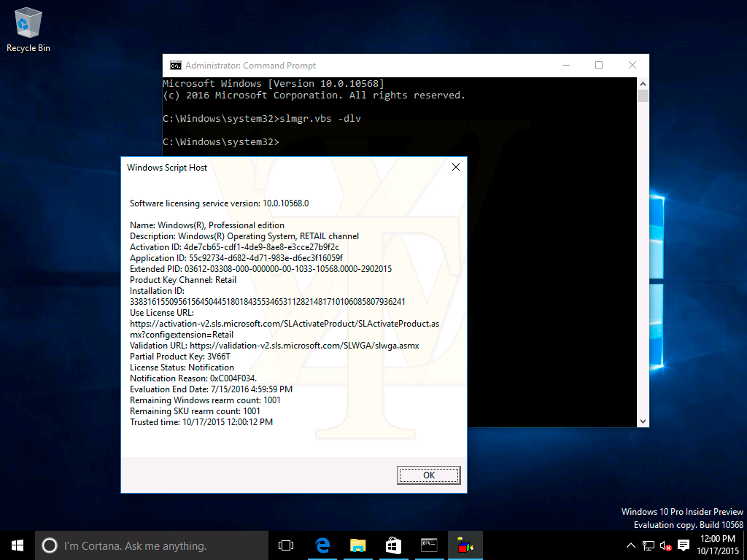This screenshot has width=747, height=560.
Task: Open the clock and date flyout
Action: point(718,545)
